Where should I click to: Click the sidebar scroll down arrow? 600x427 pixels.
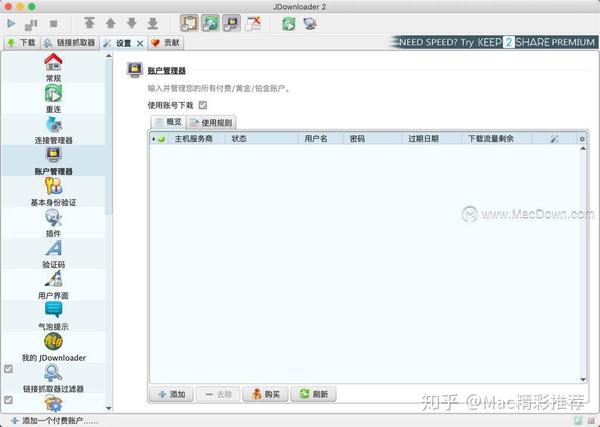(x=109, y=408)
